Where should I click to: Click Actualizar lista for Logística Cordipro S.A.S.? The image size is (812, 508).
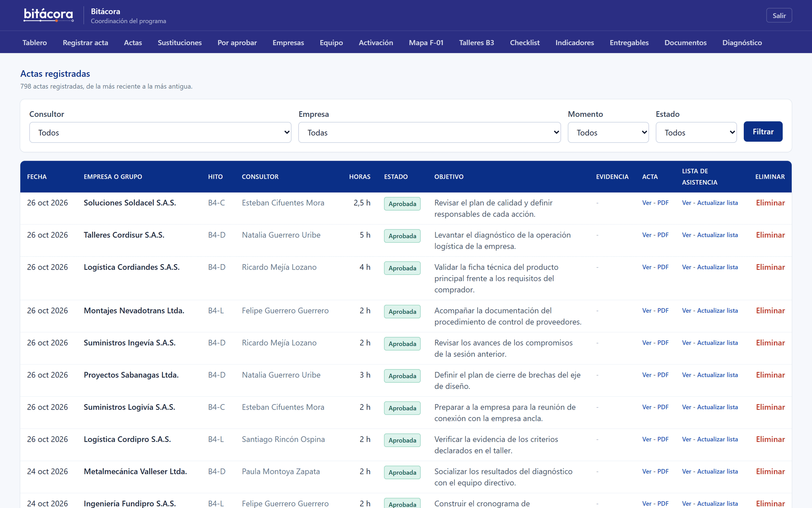pos(717,440)
